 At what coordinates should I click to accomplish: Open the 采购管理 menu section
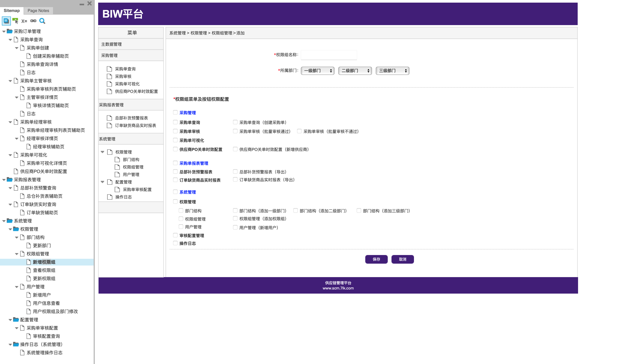click(x=131, y=55)
